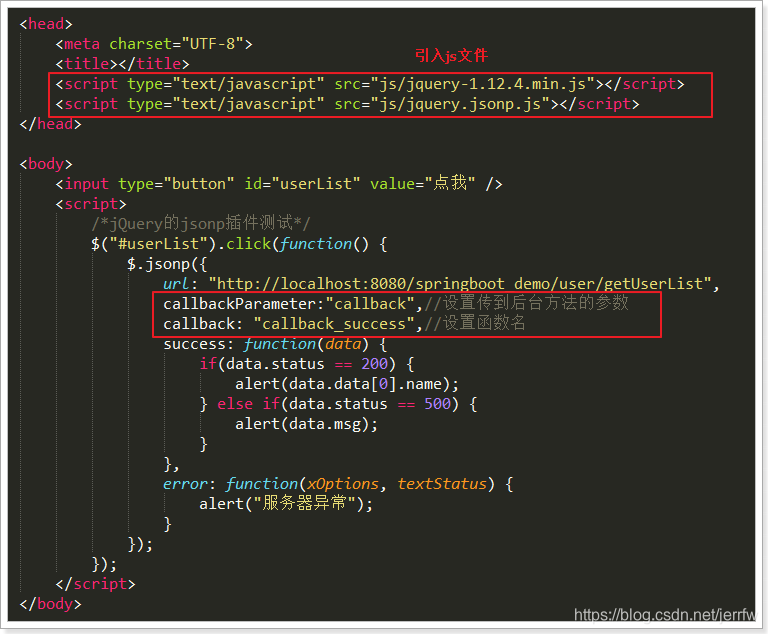Click the opening <script> tag inside body
The width and height of the screenshot is (768, 634).
pyautogui.click(x=91, y=204)
